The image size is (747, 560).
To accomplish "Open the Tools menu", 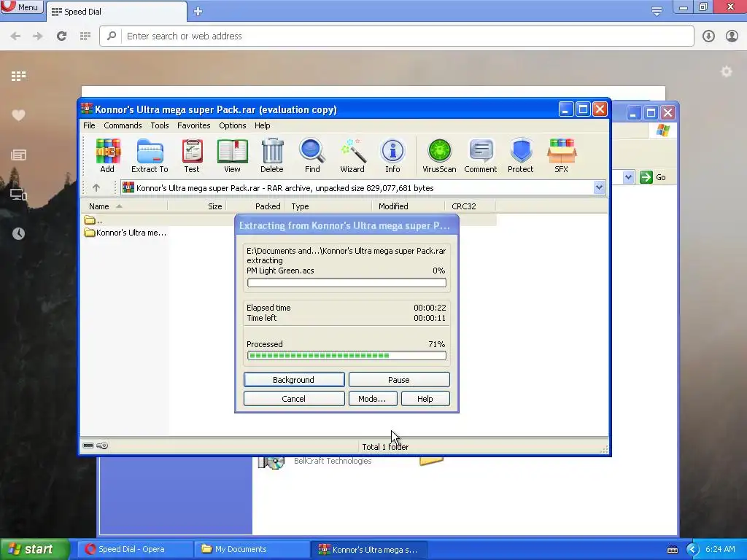I will pyautogui.click(x=160, y=125).
